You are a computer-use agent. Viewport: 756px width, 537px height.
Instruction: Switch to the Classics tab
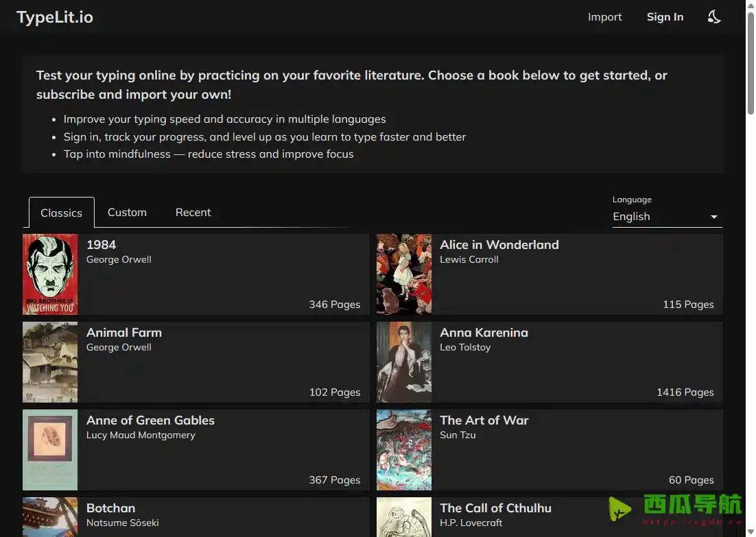click(61, 213)
